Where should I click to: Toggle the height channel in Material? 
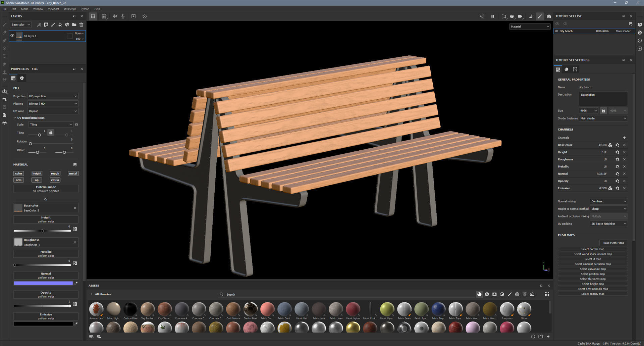(37, 174)
